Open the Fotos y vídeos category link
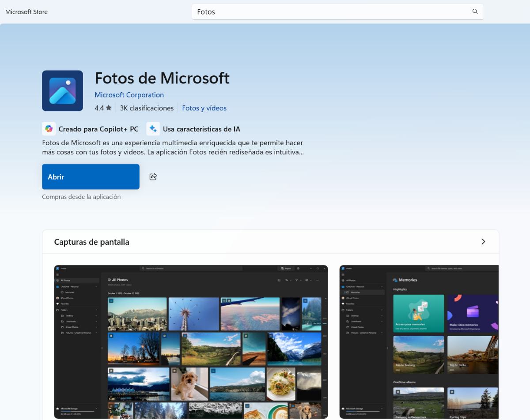530x420 pixels. point(204,108)
